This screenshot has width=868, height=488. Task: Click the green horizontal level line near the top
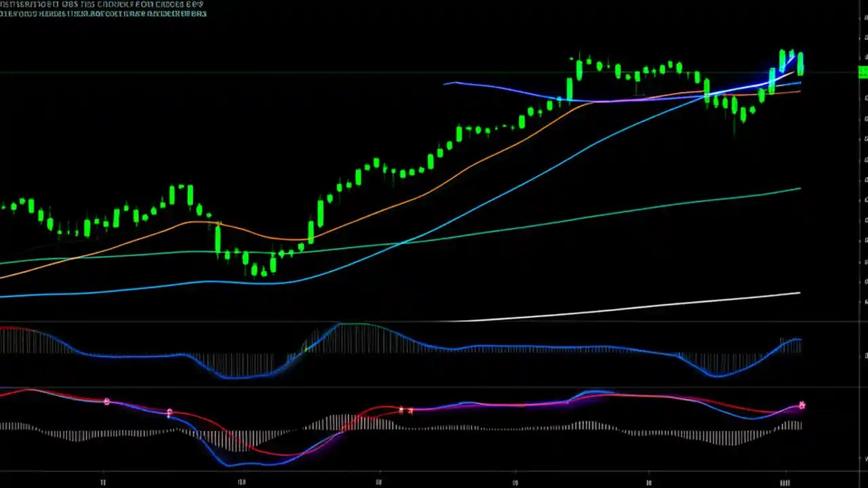tap(271, 72)
